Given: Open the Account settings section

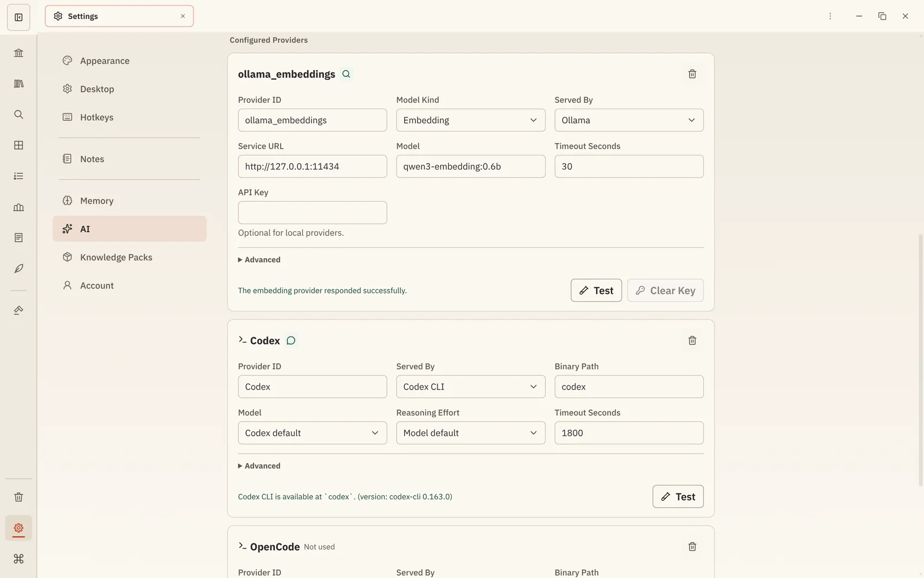Looking at the screenshot, I should pos(129,286).
